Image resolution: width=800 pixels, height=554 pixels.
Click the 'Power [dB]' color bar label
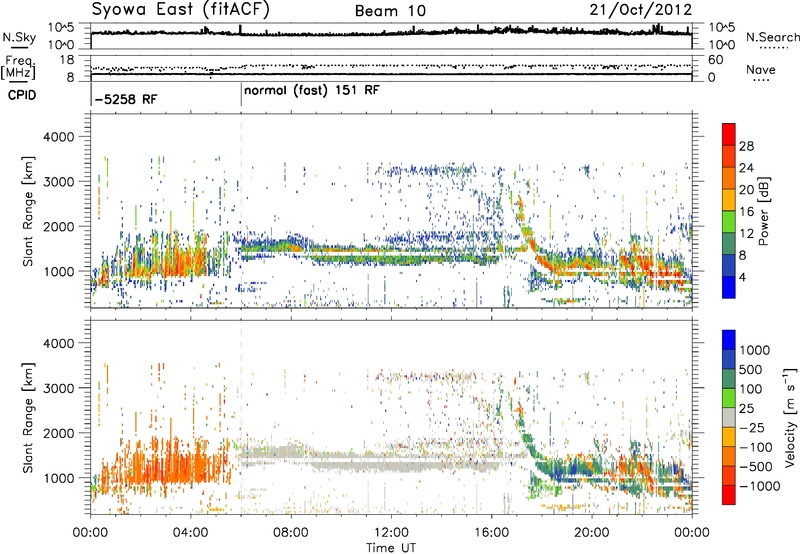(x=763, y=211)
